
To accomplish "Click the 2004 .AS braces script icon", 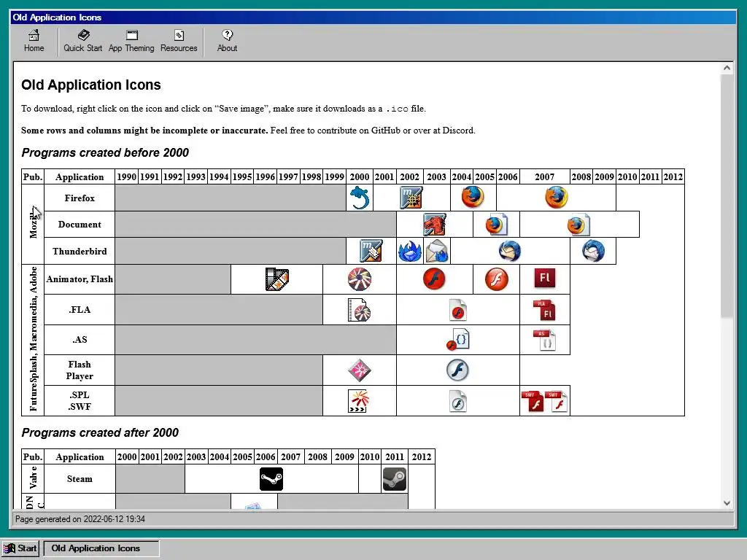I will point(458,340).
